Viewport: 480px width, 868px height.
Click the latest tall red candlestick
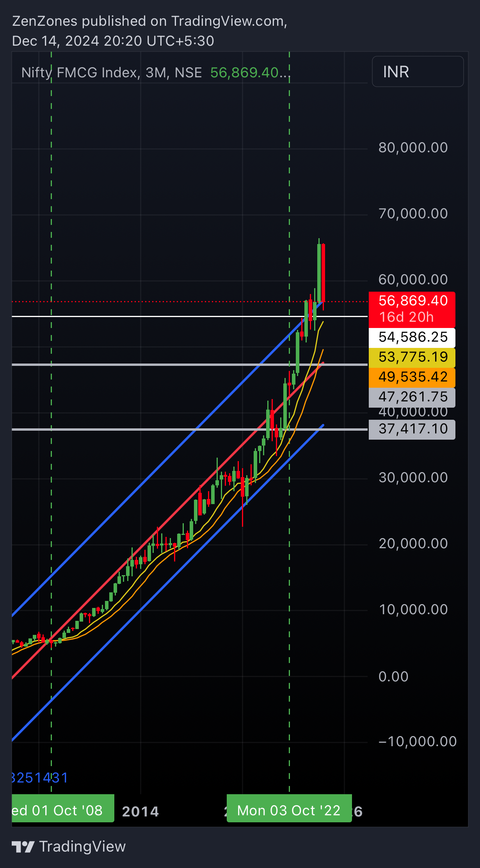coord(324,273)
